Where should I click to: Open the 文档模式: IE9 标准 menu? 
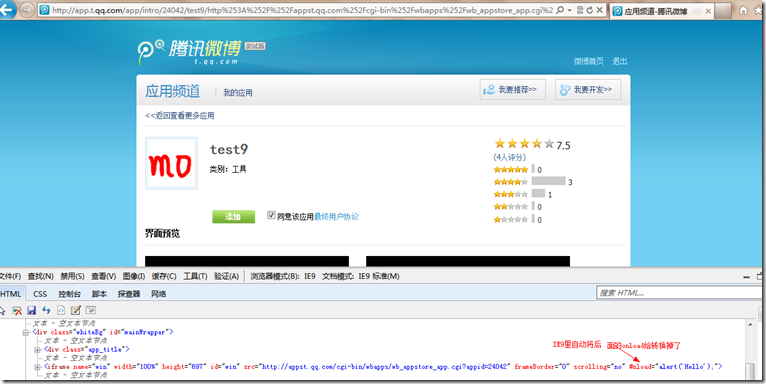pyautogui.click(x=361, y=277)
